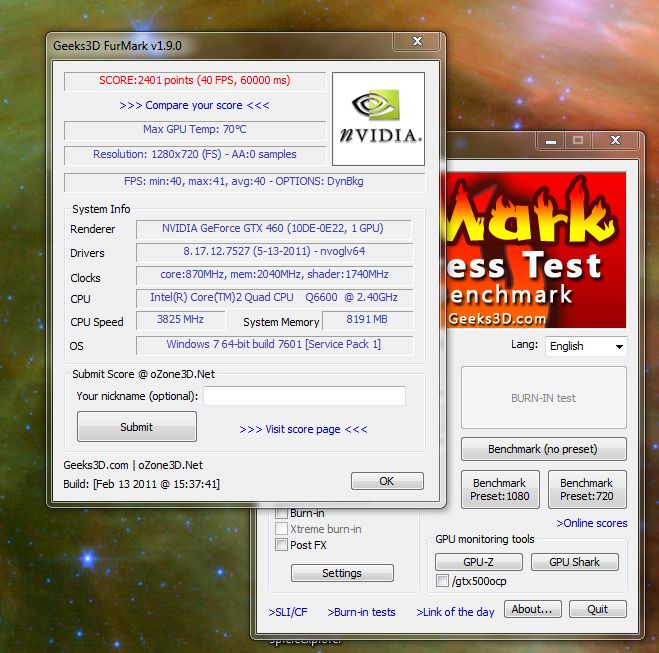The image size is (659, 653).
Task: Click the NVIDIA logo image
Action: 378,118
